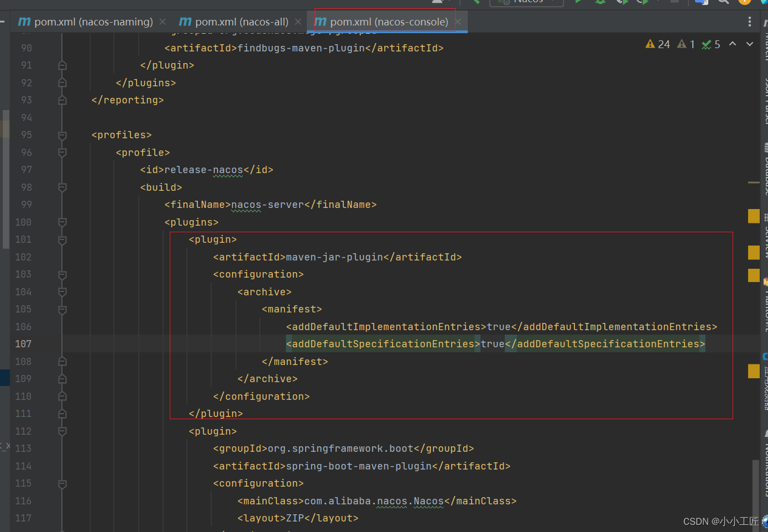The height and width of the screenshot is (532, 768).
Task: Open the editor tabs kebab menu
Action: pyautogui.click(x=750, y=22)
